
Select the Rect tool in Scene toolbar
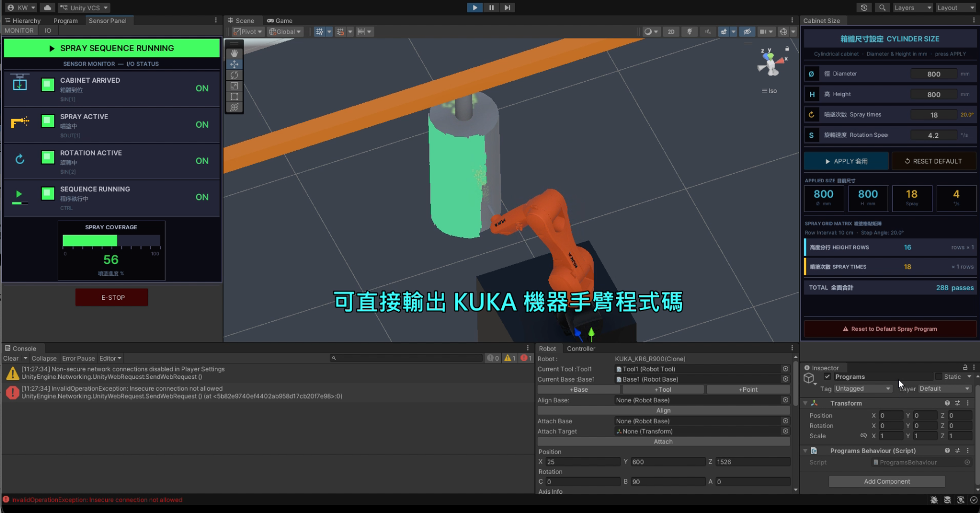(x=234, y=96)
